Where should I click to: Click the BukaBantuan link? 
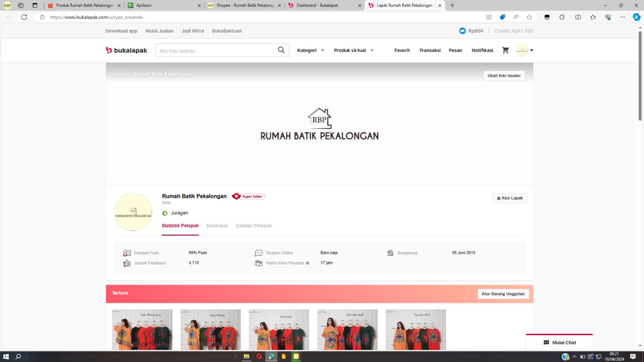click(x=227, y=31)
